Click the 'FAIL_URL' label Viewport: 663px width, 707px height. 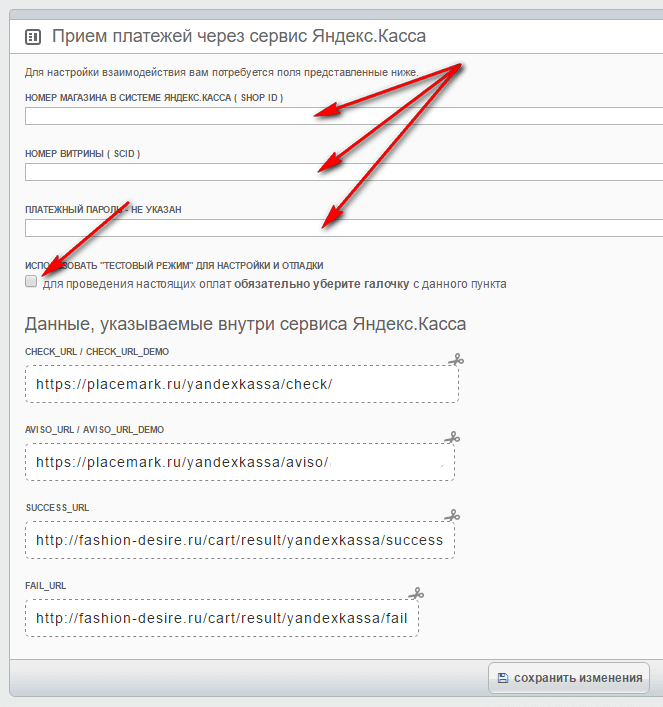click(46, 586)
